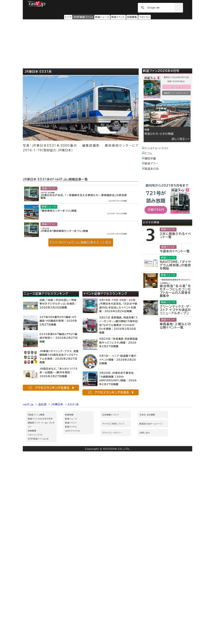Open 今週末のイベント一覧

coord(174,251)
